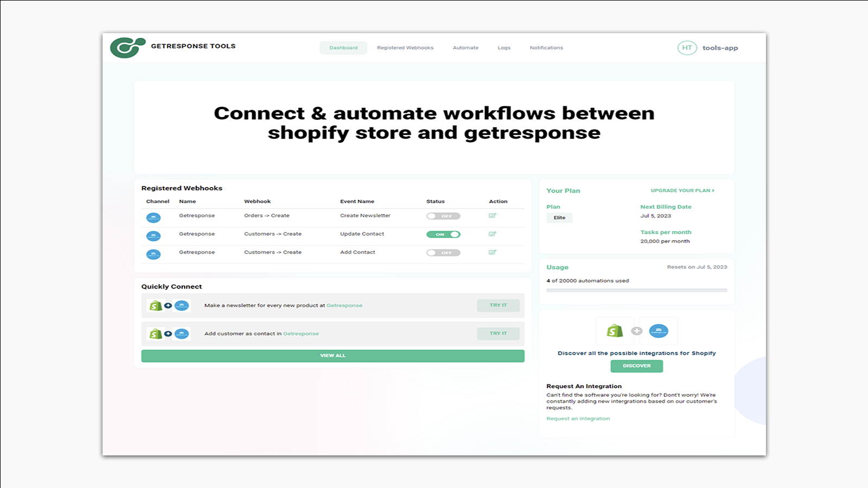
Task: Click the Request An Integration heading
Action: [584, 387]
